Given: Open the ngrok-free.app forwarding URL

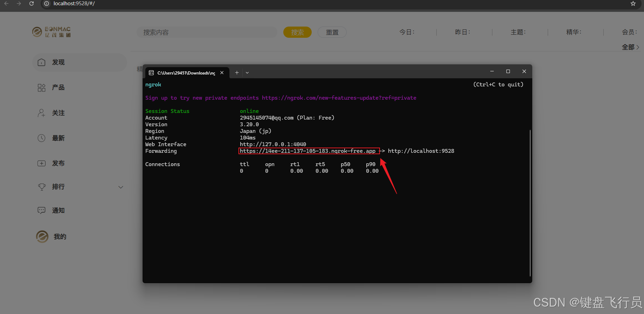Looking at the screenshot, I should coord(307,151).
